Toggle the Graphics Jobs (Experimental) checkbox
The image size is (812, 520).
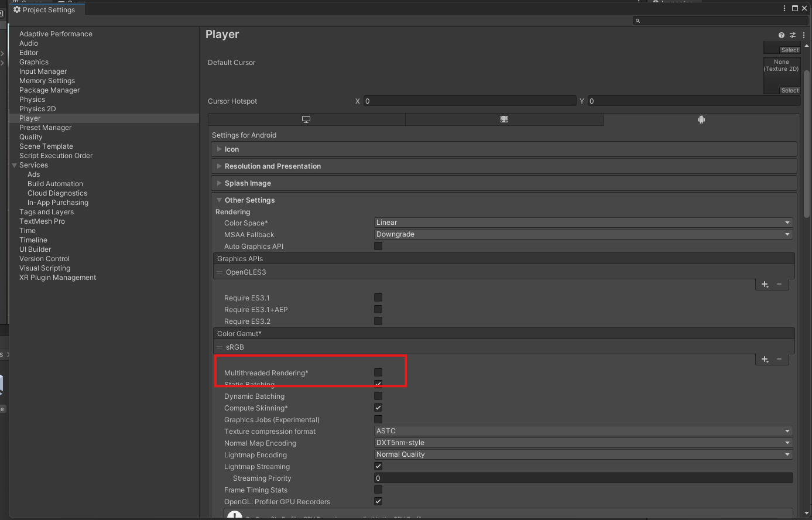(378, 419)
